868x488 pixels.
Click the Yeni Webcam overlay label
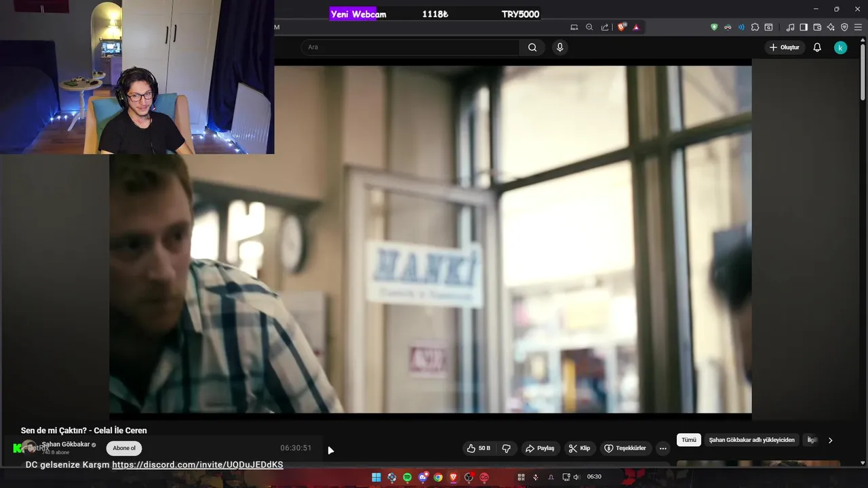pos(358,14)
